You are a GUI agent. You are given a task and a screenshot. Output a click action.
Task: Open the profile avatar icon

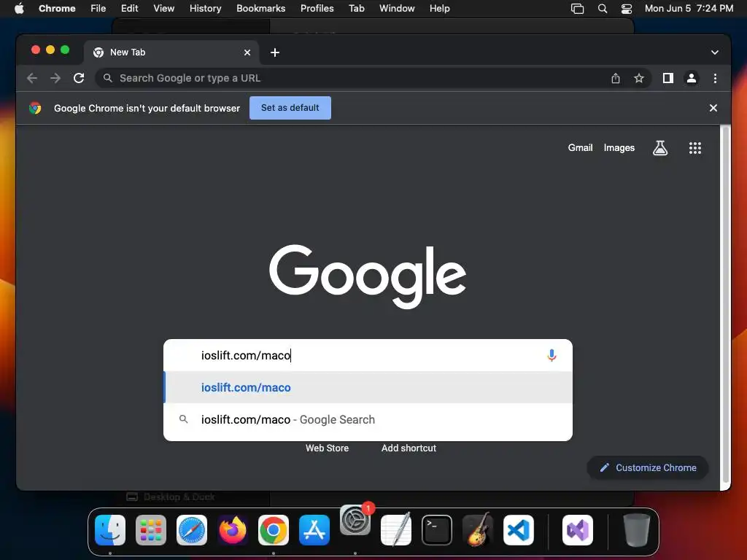[692, 78]
